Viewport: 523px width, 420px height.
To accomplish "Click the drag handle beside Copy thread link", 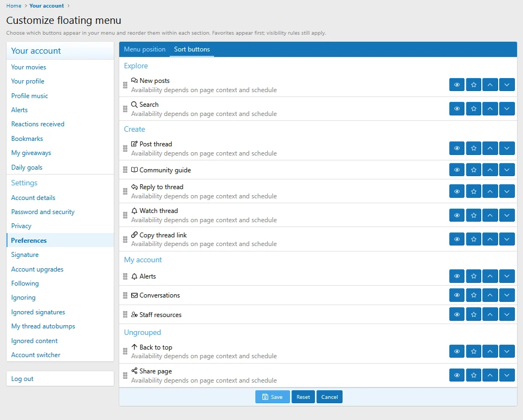I will click(125, 239).
